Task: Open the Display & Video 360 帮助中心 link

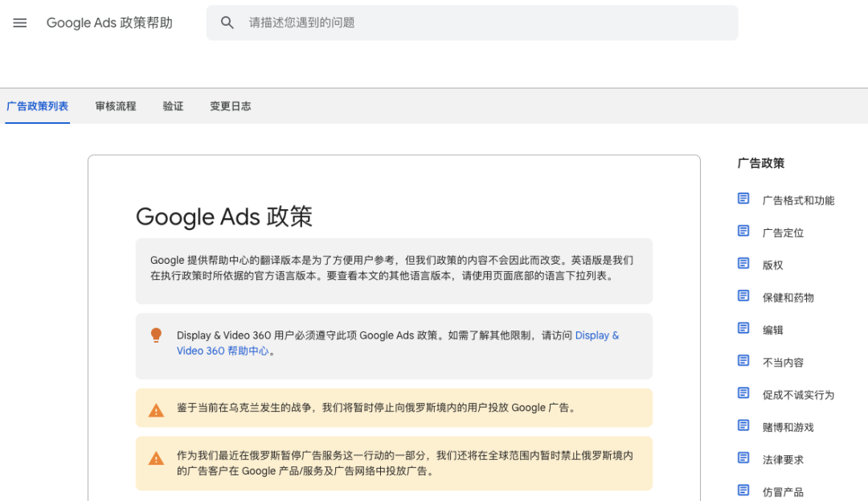Action: pos(398,343)
